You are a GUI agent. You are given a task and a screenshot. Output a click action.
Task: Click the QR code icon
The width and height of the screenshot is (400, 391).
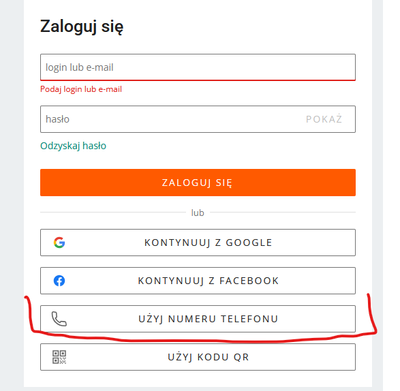point(59,357)
